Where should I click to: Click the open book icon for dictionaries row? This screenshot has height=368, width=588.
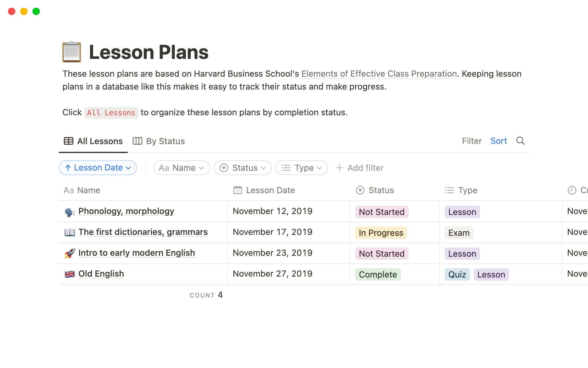point(70,232)
